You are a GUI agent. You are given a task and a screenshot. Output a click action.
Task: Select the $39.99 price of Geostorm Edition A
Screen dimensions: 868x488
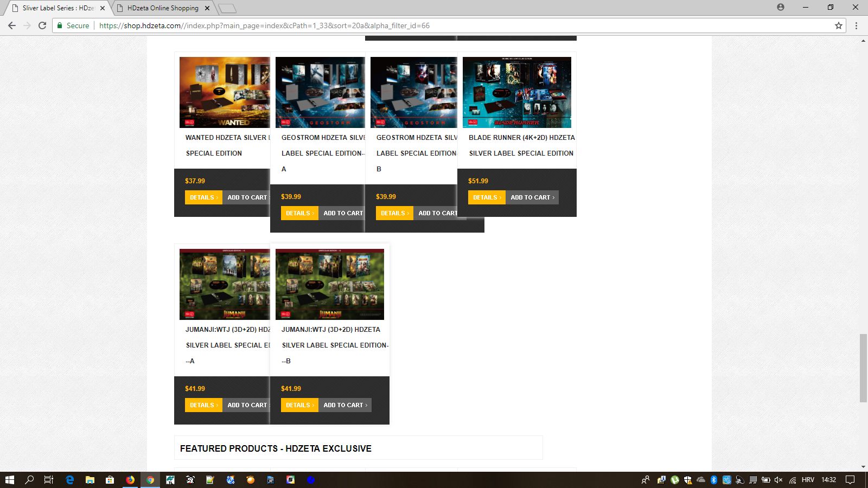pos(291,197)
